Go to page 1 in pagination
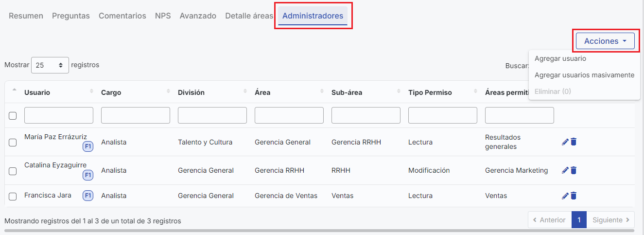 [x=579, y=220]
